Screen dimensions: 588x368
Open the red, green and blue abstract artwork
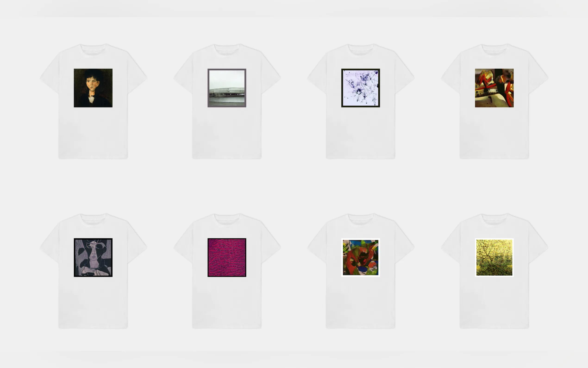(x=360, y=257)
